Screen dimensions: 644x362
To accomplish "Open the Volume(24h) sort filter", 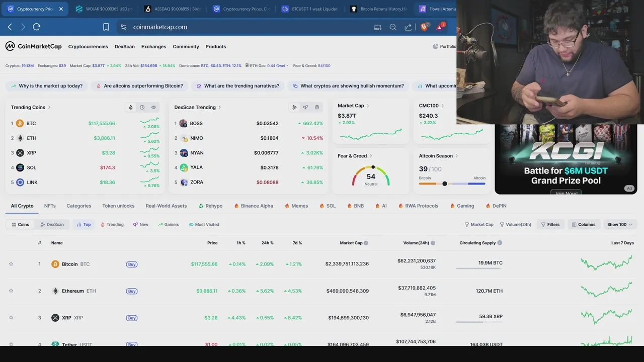I will pyautogui.click(x=515, y=225).
